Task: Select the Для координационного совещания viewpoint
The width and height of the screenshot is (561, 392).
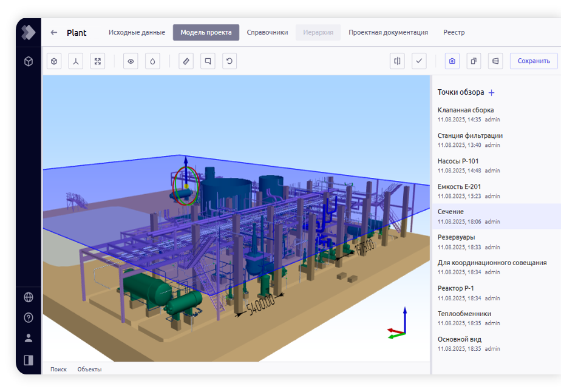Action: click(x=497, y=267)
